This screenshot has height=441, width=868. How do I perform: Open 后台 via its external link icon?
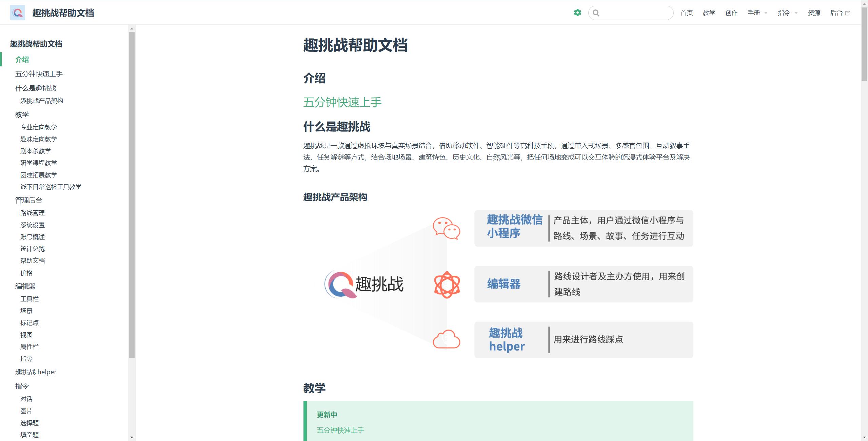[848, 13]
